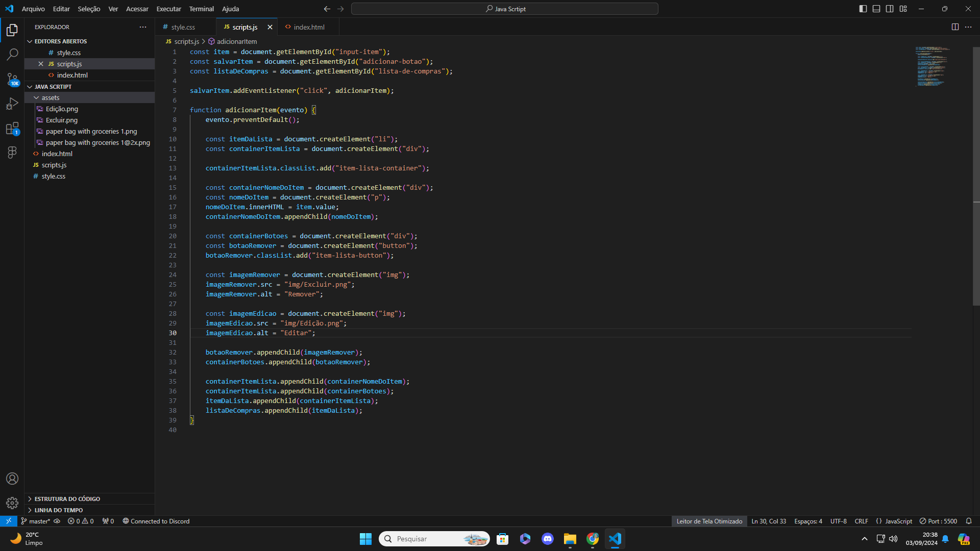The height and width of the screenshot is (551, 980).
Task: Open Source Control view with 10K badge
Action: (x=12, y=79)
